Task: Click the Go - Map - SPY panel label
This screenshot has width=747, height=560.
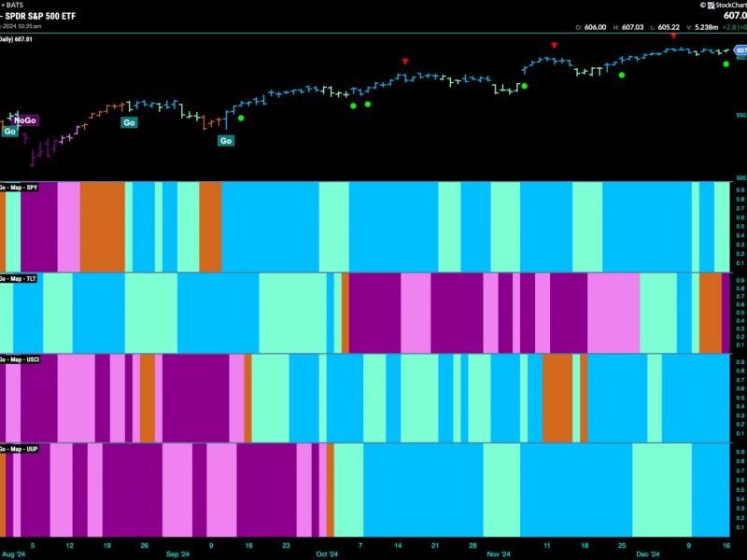Action: [19, 188]
